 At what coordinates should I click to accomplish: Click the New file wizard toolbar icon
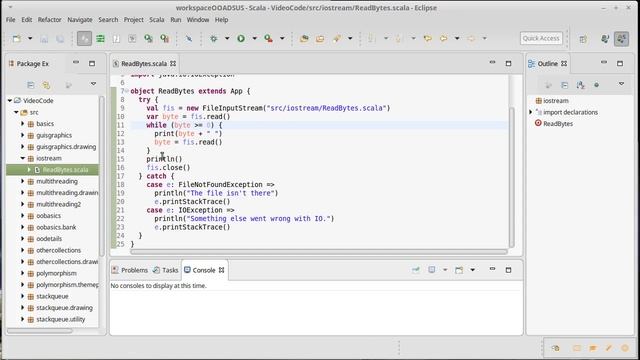(x=17, y=38)
